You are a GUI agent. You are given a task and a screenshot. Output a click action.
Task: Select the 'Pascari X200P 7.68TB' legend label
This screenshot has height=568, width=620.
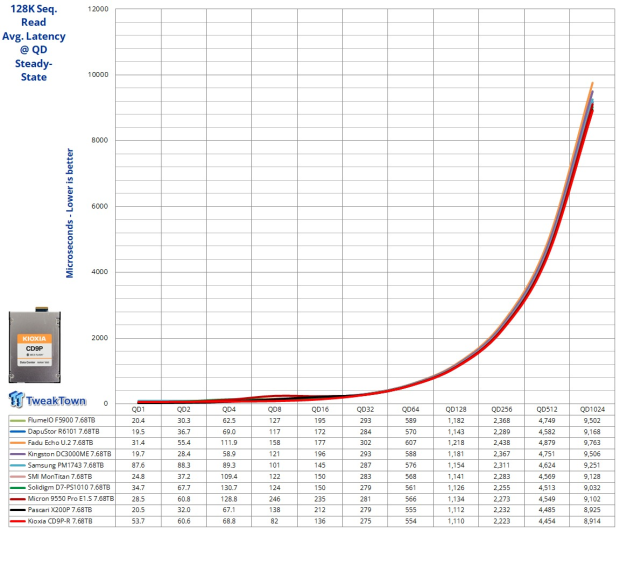[60, 510]
